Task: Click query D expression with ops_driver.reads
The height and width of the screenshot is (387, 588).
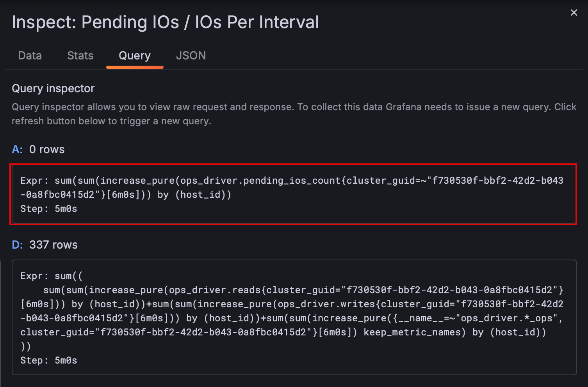Action: pos(292,311)
